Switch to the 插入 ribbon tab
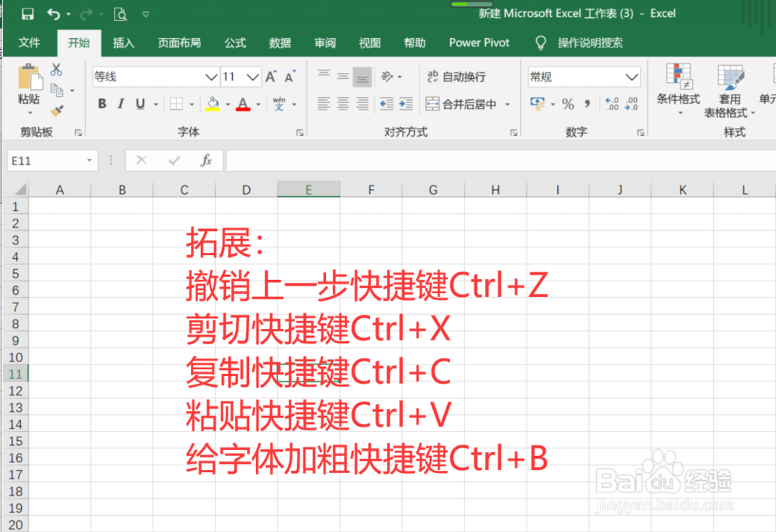This screenshot has height=532, width=776. click(x=123, y=43)
